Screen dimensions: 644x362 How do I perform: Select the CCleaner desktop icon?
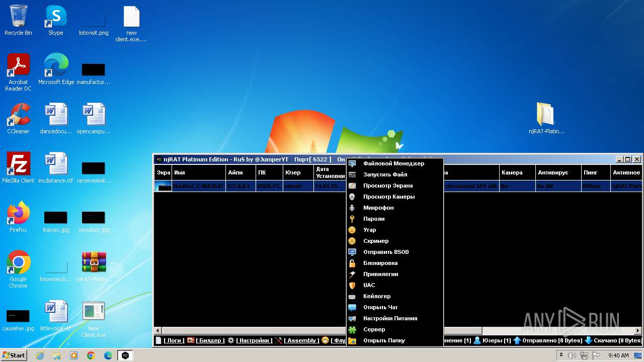18,119
